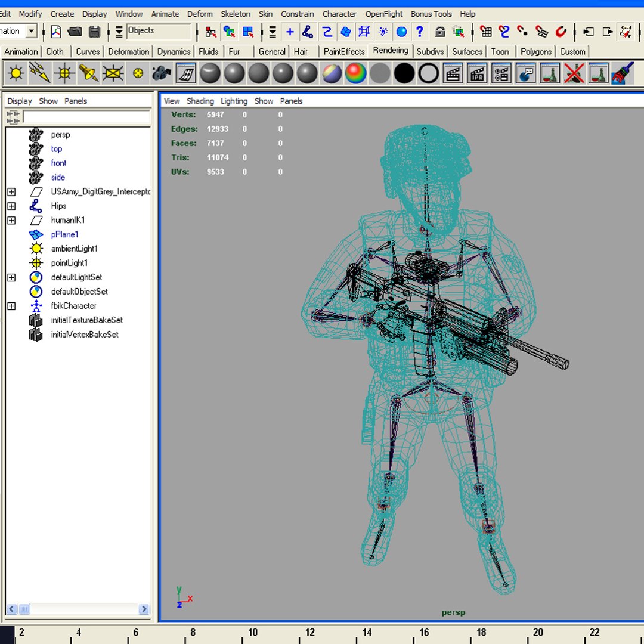Open the Skeleton menu

coord(236,14)
